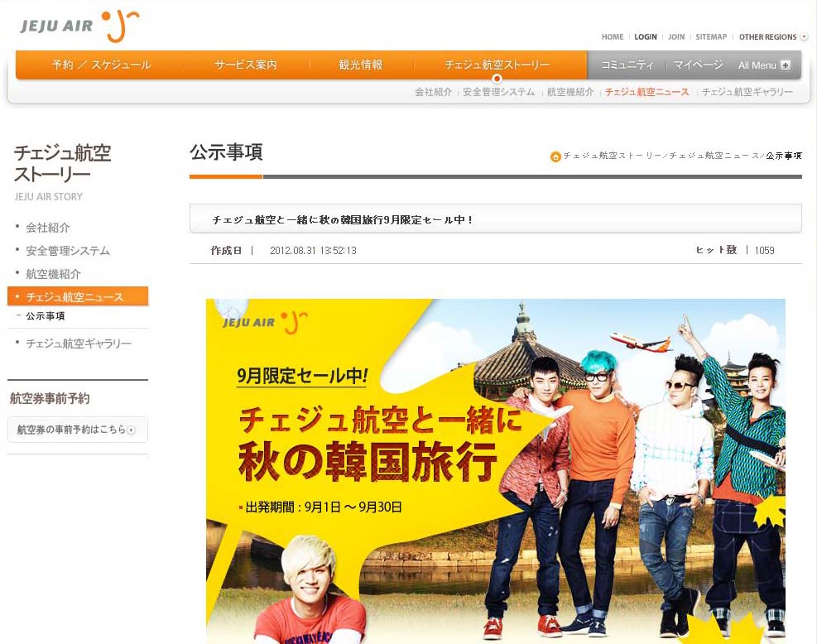Click the home icon in the breadcrumb
The width and height of the screenshot is (817, 644).
pyautogui.click(x=555, y=156)
